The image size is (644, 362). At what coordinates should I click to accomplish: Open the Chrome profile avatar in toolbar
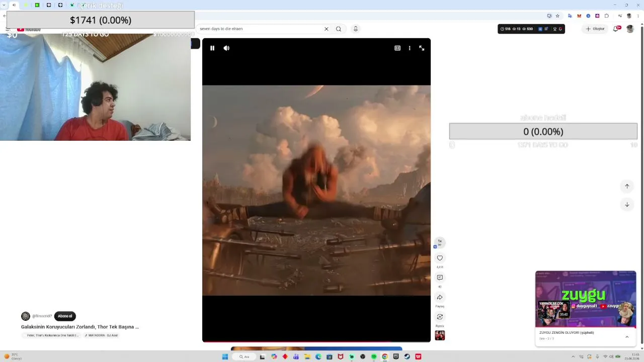coord(630,16)
